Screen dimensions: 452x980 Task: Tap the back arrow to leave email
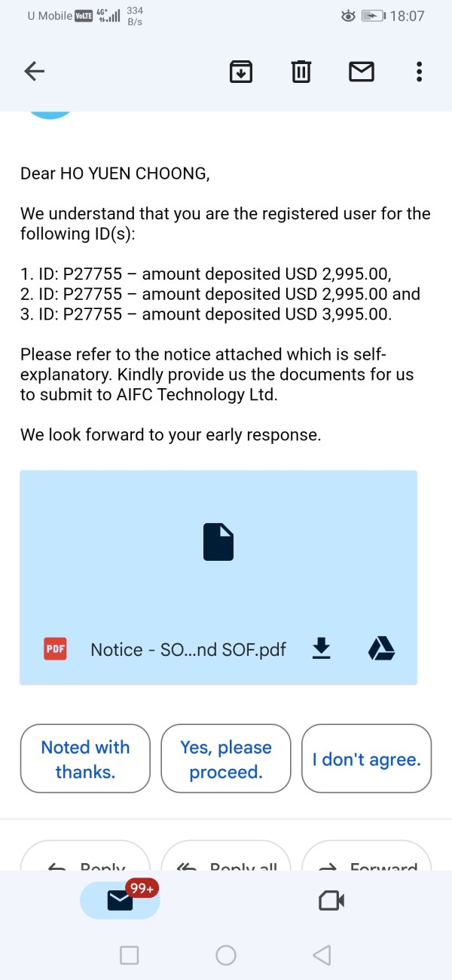point(35,72)
